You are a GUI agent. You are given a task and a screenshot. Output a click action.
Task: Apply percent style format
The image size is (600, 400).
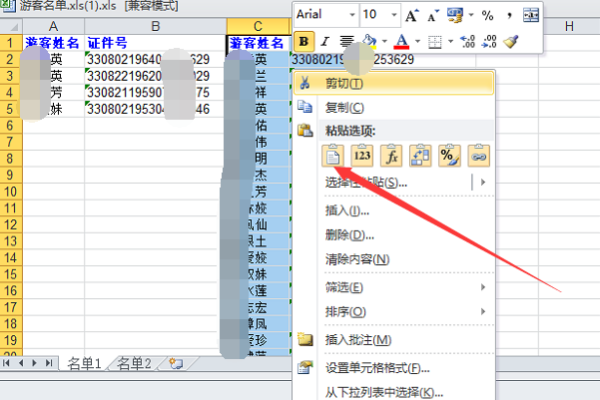point(488,16)
